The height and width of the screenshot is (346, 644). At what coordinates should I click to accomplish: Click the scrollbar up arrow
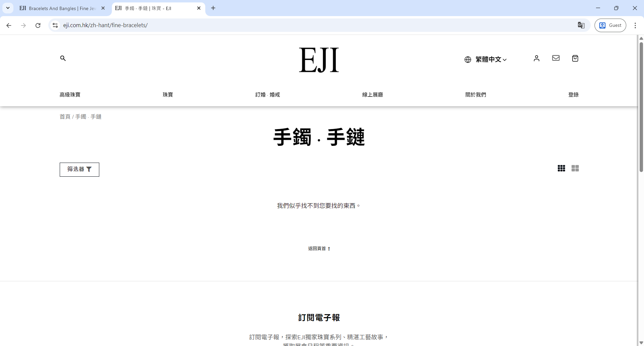[x=641, y=38]
